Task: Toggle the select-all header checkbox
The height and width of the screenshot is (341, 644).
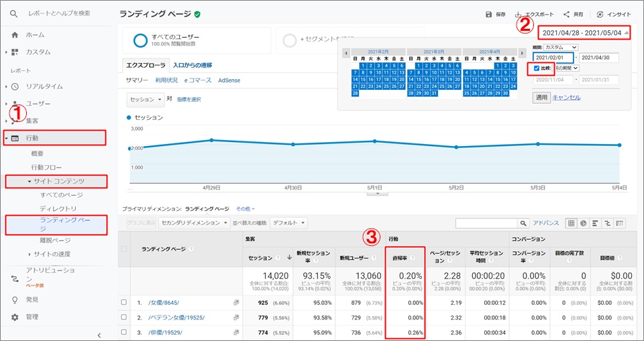Action: tap(124, 249)
